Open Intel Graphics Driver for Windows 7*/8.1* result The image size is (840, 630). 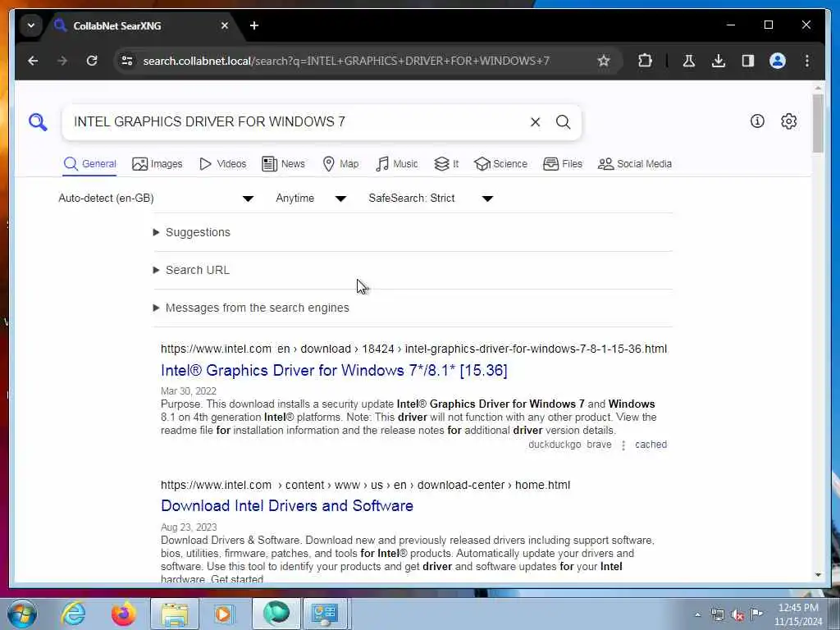[x=334, y=370]
